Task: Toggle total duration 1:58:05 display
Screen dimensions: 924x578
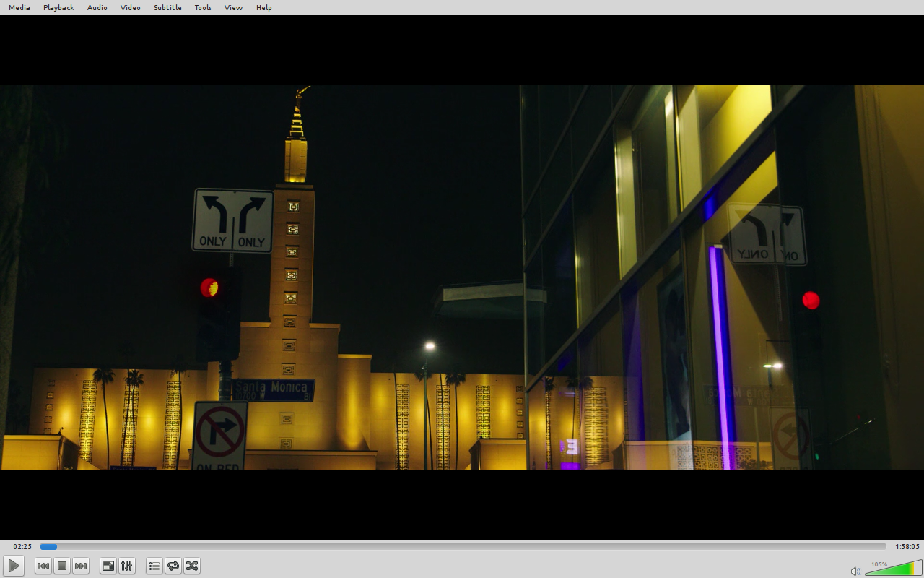Action: [907, 547]
